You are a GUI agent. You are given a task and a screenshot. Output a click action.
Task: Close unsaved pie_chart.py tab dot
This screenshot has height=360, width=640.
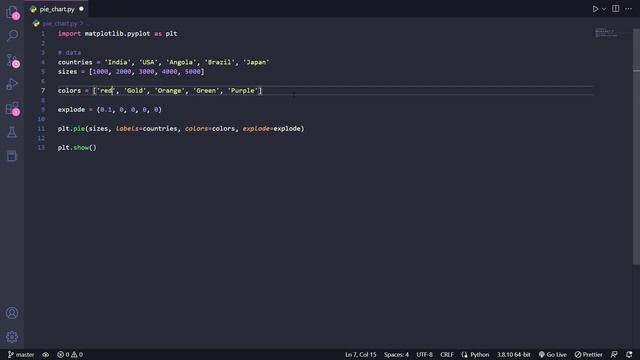pos(81,9)
